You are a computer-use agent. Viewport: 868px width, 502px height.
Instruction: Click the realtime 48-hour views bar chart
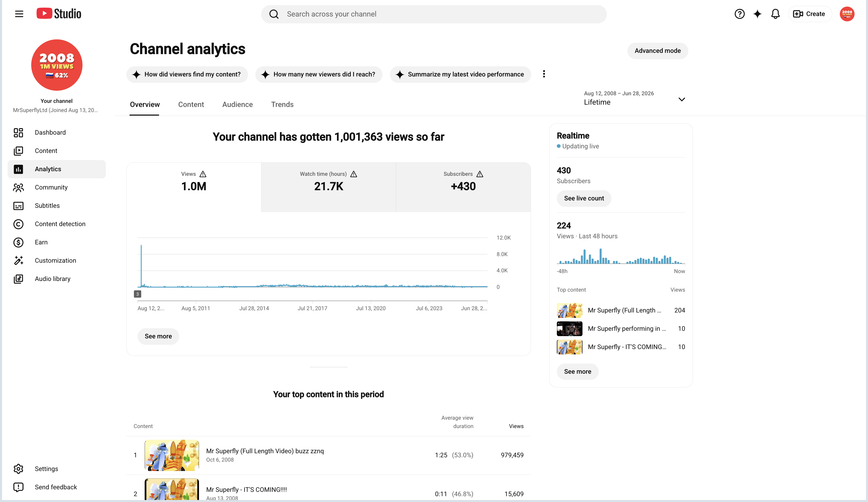point(621,256)
